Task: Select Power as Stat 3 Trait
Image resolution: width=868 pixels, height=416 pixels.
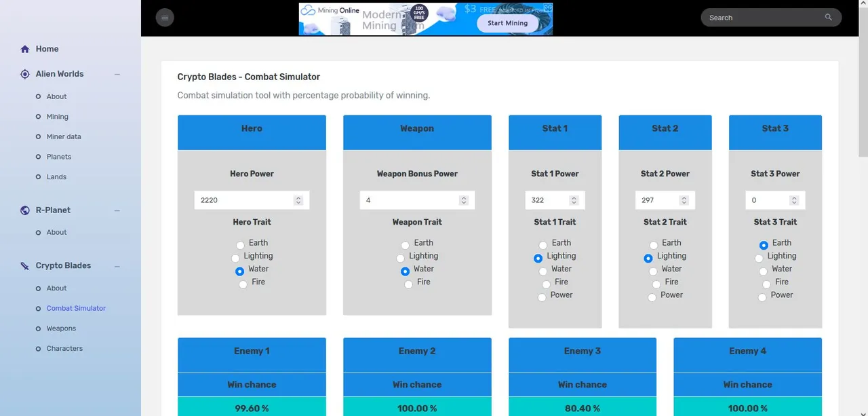Action: [x=762, y=297]
